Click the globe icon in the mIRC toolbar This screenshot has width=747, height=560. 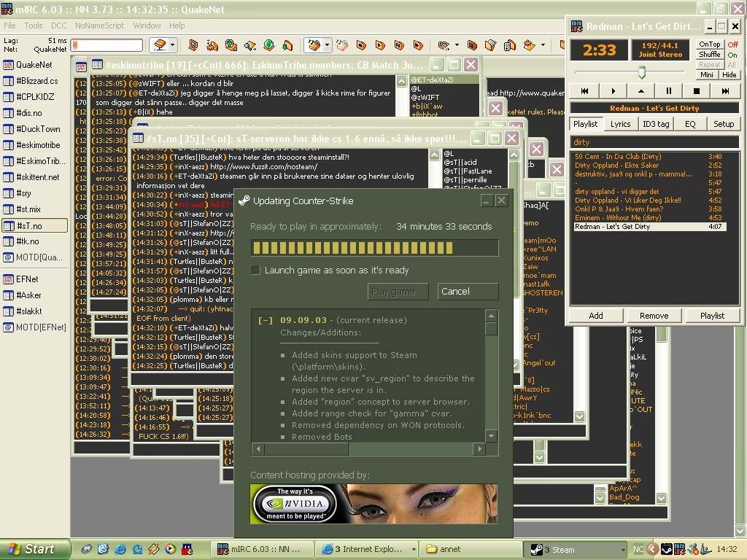[268, 45]
